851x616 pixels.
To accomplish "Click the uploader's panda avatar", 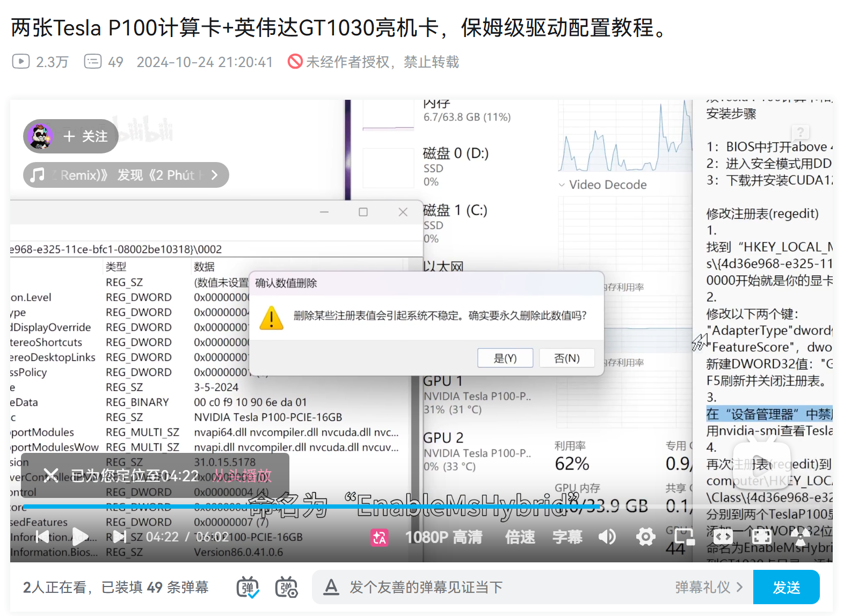I will tap(41, 136).
